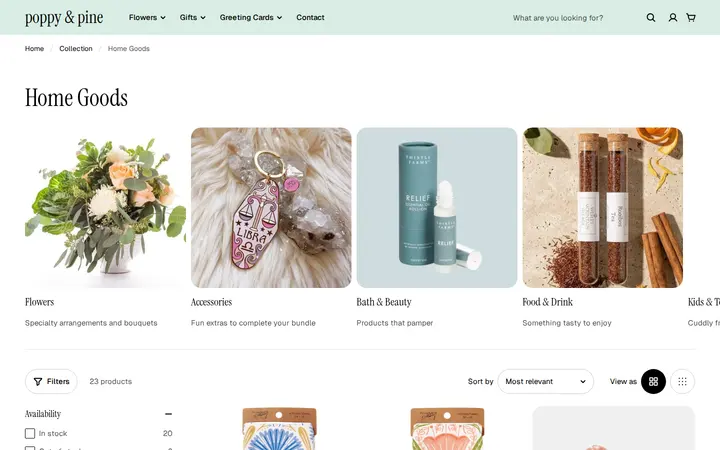Open the Bath & Beauty category title
The height and width of the screenshot is (450, 720).
[384, 302]
